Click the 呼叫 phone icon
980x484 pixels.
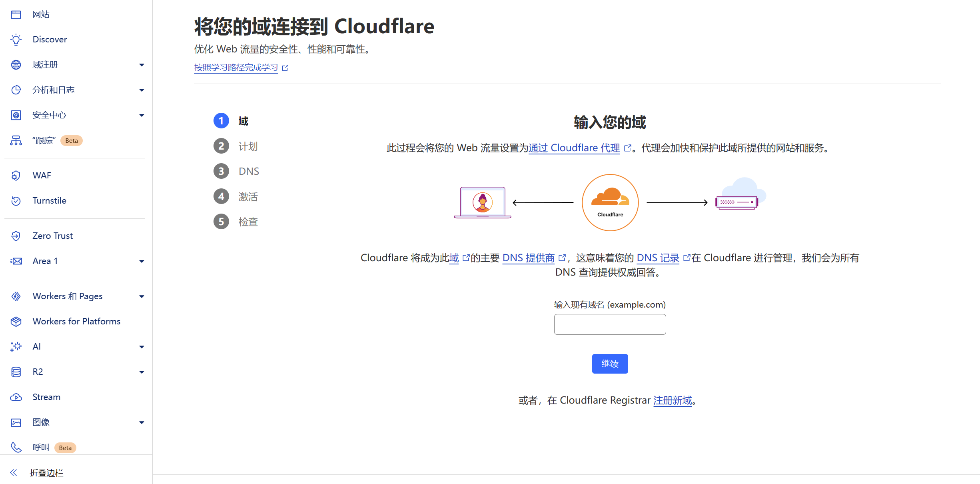point(16,447)
